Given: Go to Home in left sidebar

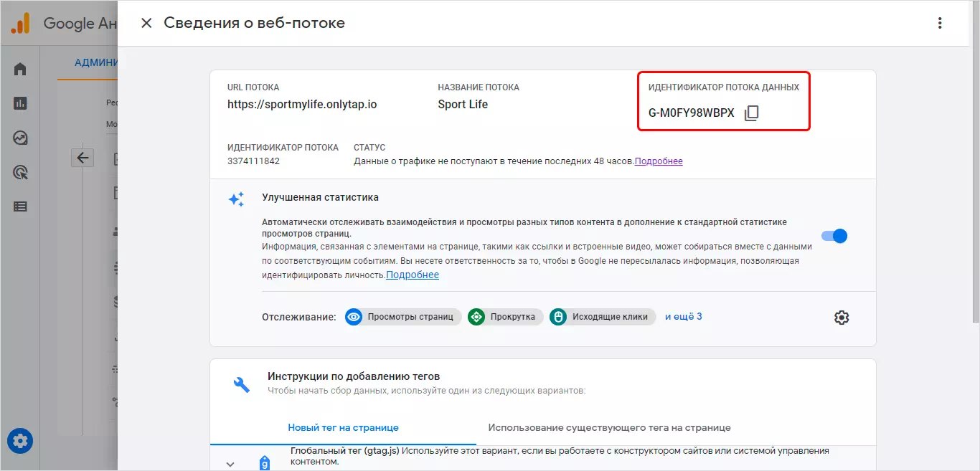Looking at the screenshot, I should (x=20, y=70).
